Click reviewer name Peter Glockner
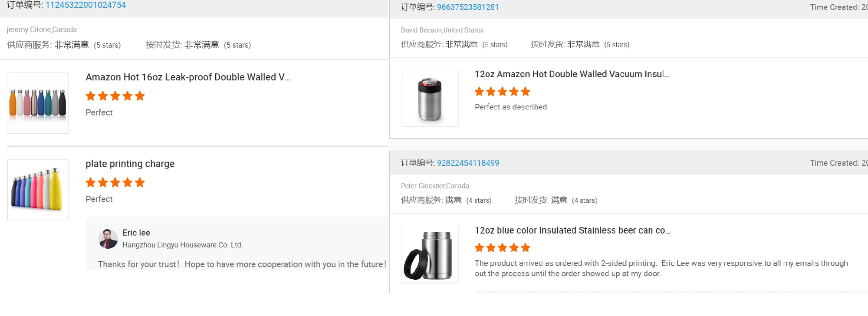The width and height of the screenshot is (868, 316). pos(423,186)
